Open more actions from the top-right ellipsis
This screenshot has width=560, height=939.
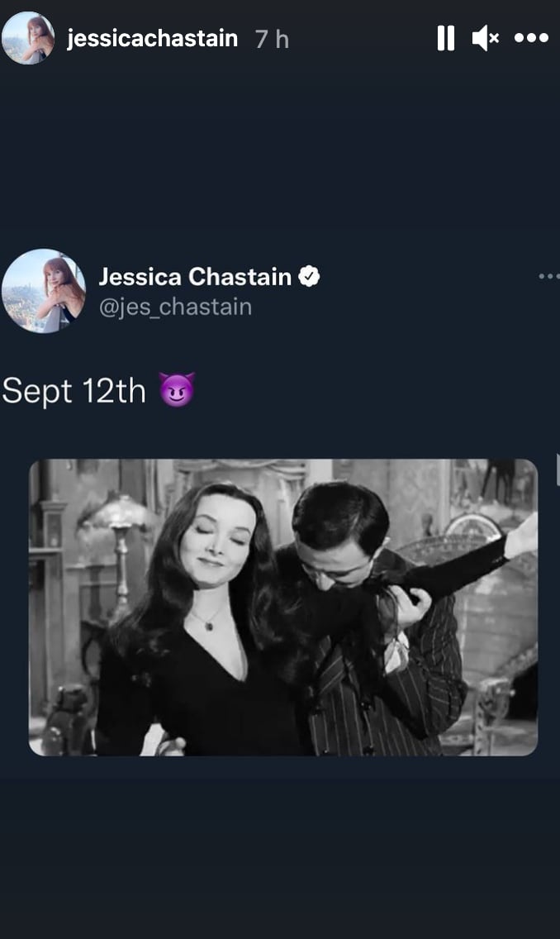(x=531, y=37)
